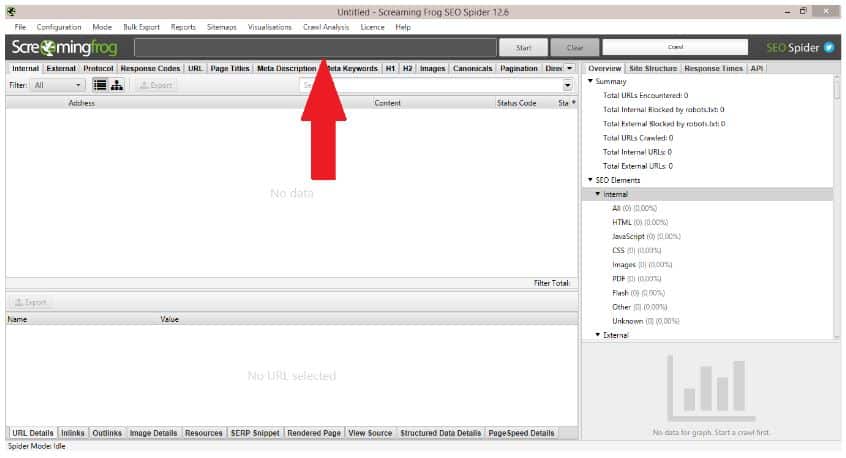846x458 pixels.
Task: Open the Configuration menu
Action: click(x=59, y=27)
